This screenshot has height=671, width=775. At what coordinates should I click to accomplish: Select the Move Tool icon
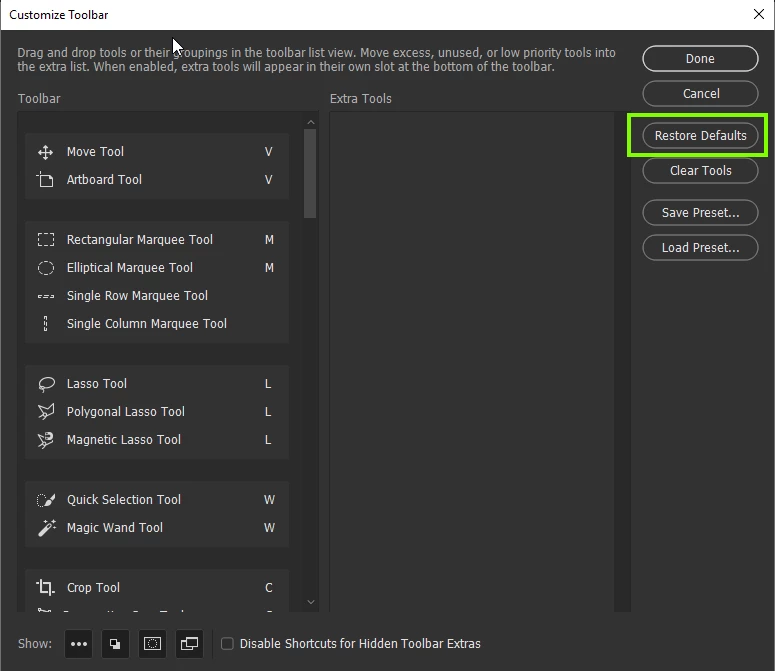click(x=45, y=152)
